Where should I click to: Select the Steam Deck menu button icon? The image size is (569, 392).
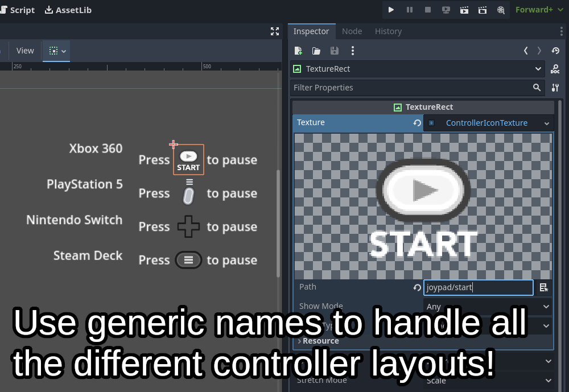(x=188, y=260)
